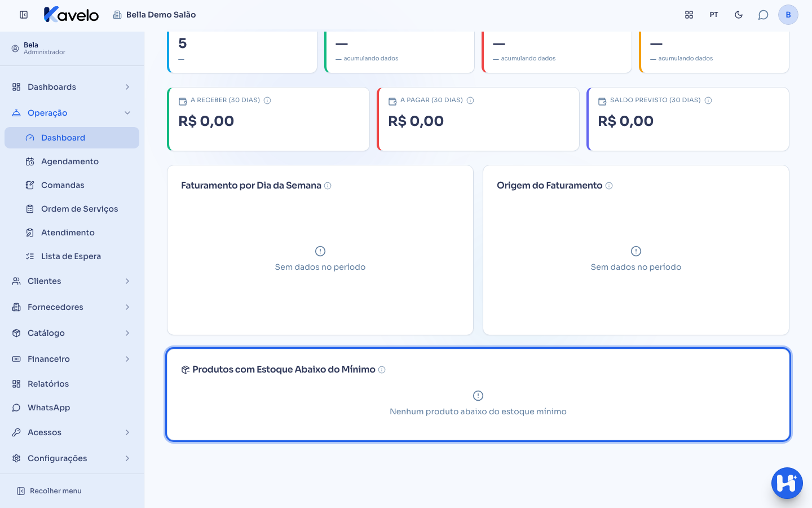812x508 pixels.
Task: Click info icon beside Faturamento por Dia
Action: coord(328,186)
